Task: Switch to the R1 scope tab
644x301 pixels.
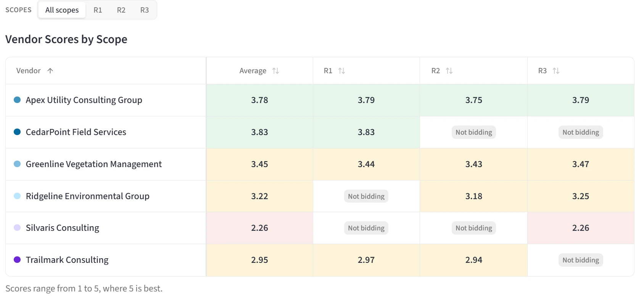Action: [98, 10]
